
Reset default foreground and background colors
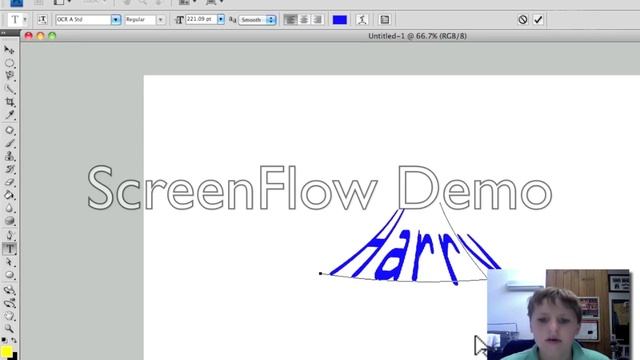tap(4, 340)
